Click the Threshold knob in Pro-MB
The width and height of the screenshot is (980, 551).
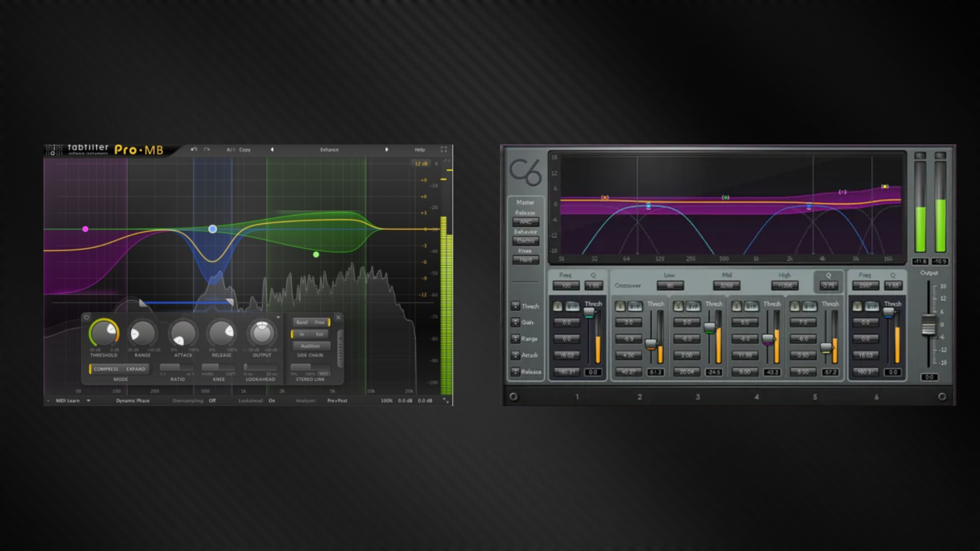tap(104, 333)
